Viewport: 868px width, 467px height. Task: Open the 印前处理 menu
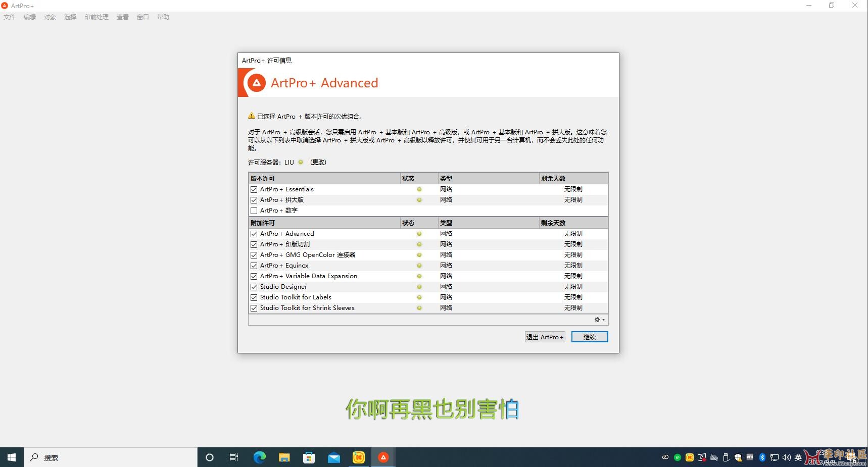coord(97,17)
